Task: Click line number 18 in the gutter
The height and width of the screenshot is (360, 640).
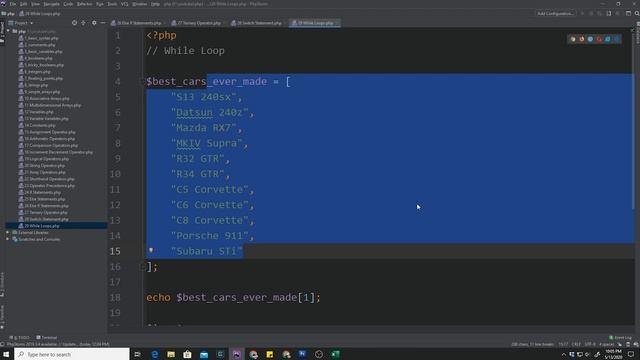Action: 115,298
